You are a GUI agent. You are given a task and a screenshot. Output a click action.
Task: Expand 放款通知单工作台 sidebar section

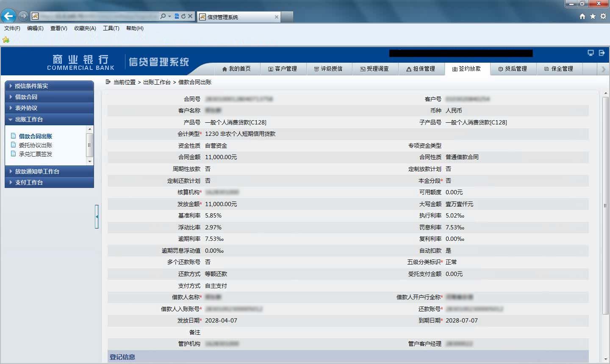49,171
